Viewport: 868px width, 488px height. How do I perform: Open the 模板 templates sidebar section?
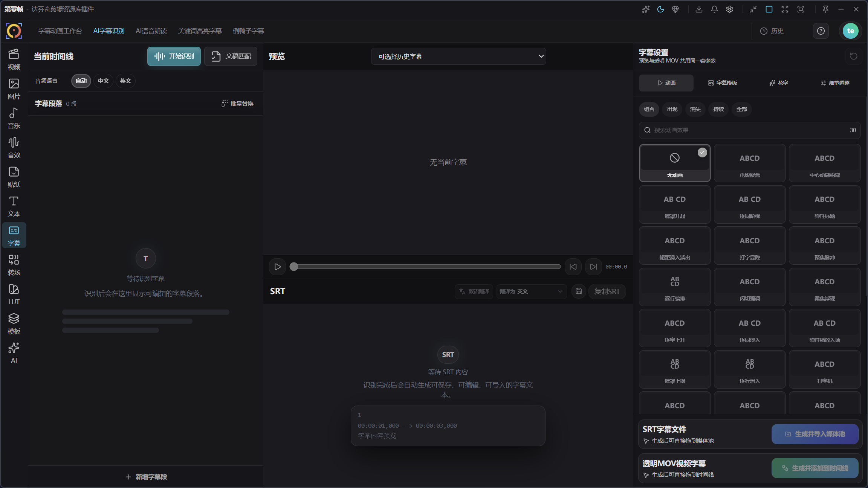[x=14, y=324]
